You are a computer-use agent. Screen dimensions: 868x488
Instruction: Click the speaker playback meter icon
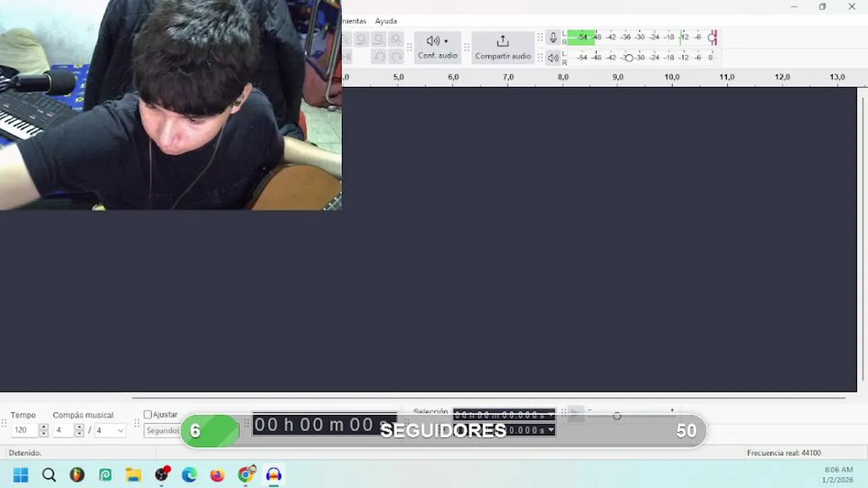(x=553, y=58)
